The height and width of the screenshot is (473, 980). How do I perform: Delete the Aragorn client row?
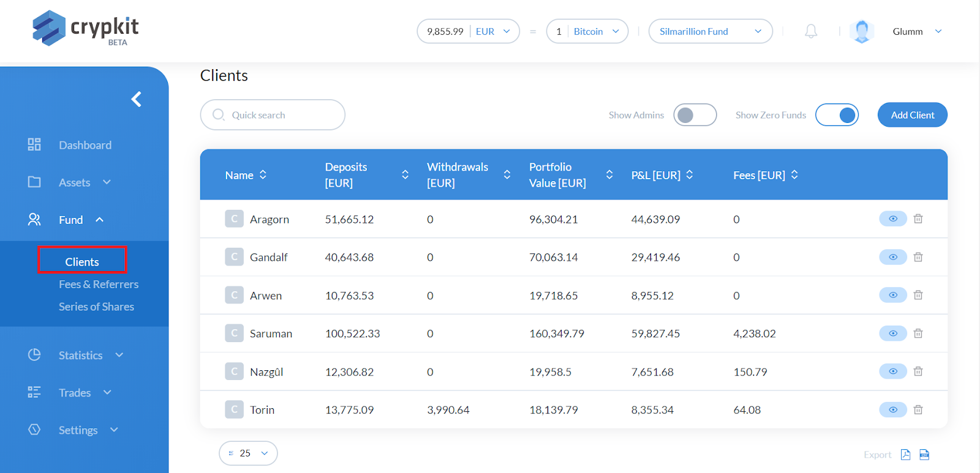click(918, 219)
